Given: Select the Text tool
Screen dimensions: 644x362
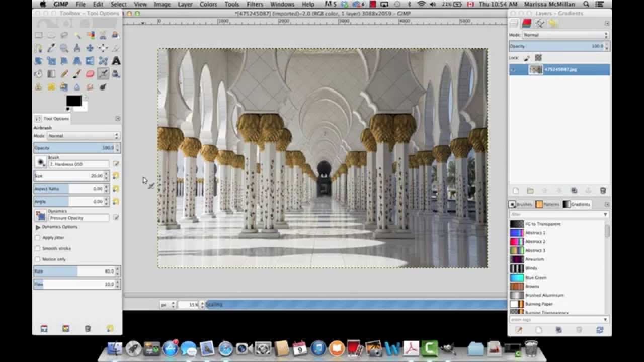Looking at the screenshot, I should (116, 61).
